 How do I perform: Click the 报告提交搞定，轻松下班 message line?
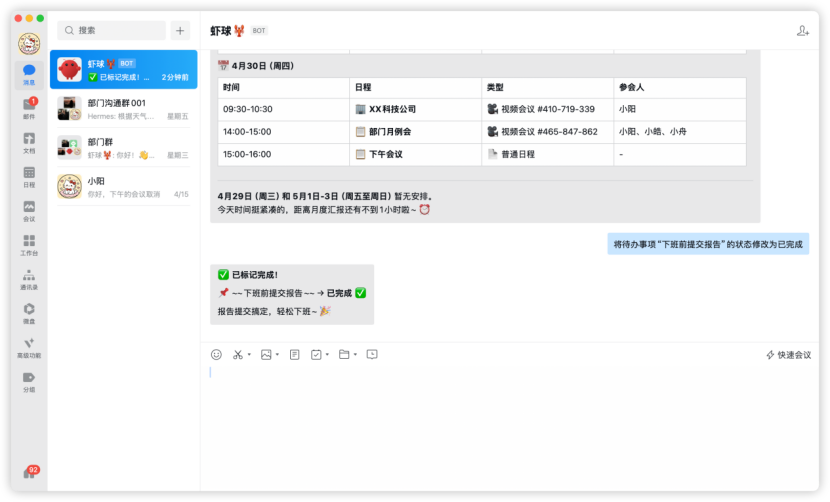point(274,311)
